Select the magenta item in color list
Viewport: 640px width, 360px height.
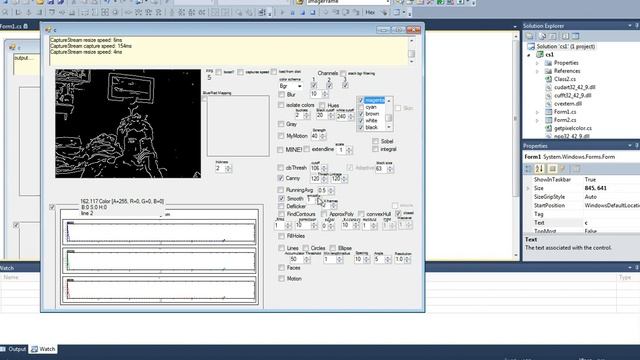point(374,100)
